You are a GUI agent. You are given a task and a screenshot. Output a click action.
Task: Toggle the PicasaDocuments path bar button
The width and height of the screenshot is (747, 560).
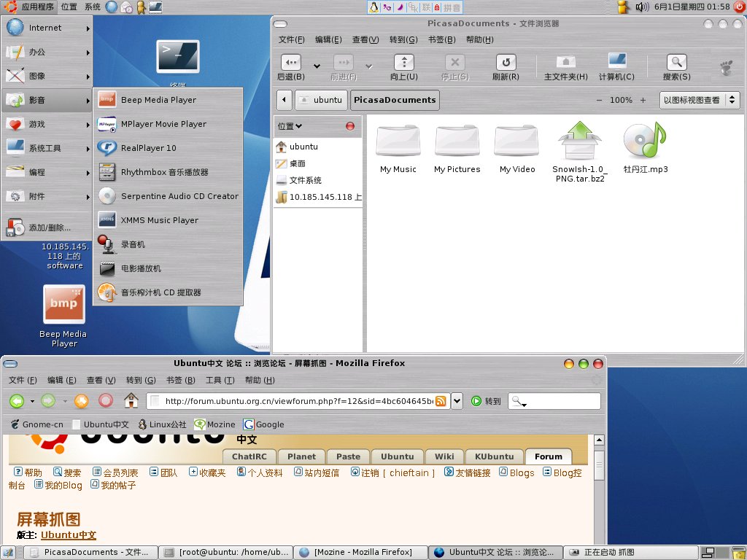click(395, 100)
